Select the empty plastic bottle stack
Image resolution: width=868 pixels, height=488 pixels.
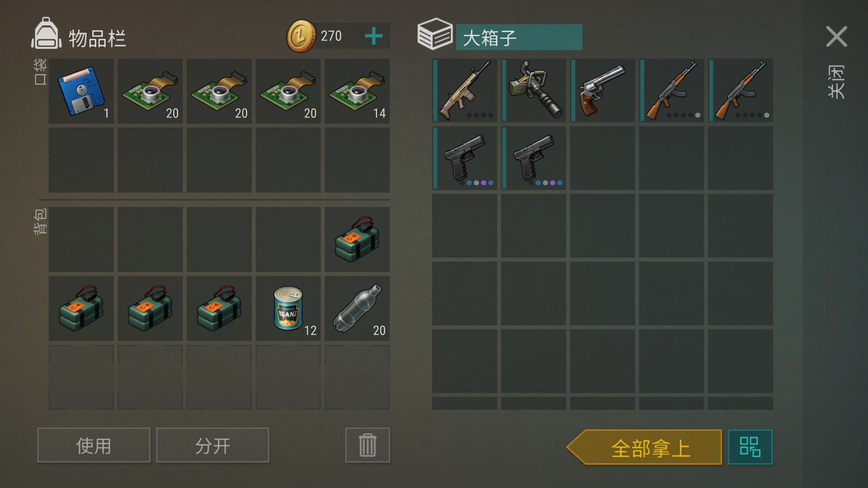357,308
